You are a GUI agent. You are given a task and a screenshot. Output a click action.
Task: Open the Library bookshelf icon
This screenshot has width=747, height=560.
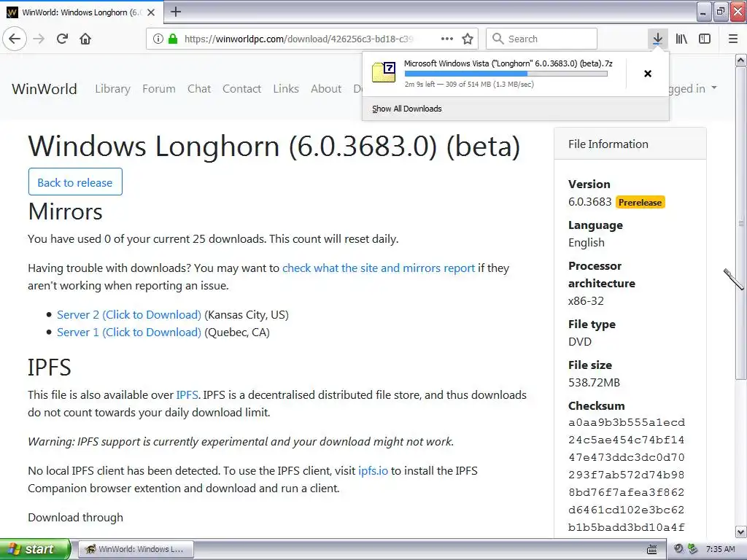(x=681, y=39)
